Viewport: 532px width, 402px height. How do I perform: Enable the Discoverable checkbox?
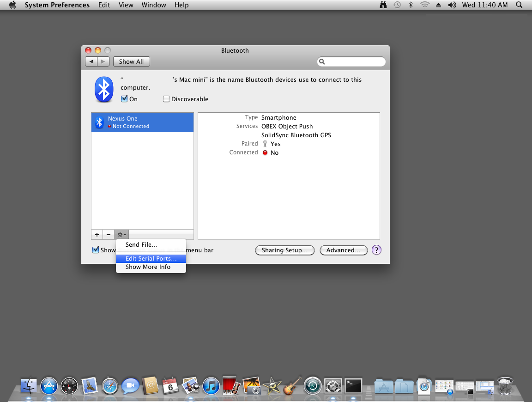[x=166, y=99]
